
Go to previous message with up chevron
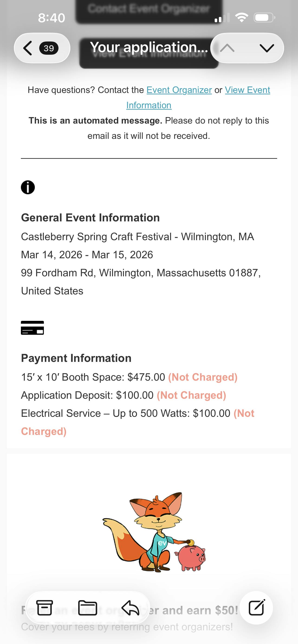tap(227, 48)
